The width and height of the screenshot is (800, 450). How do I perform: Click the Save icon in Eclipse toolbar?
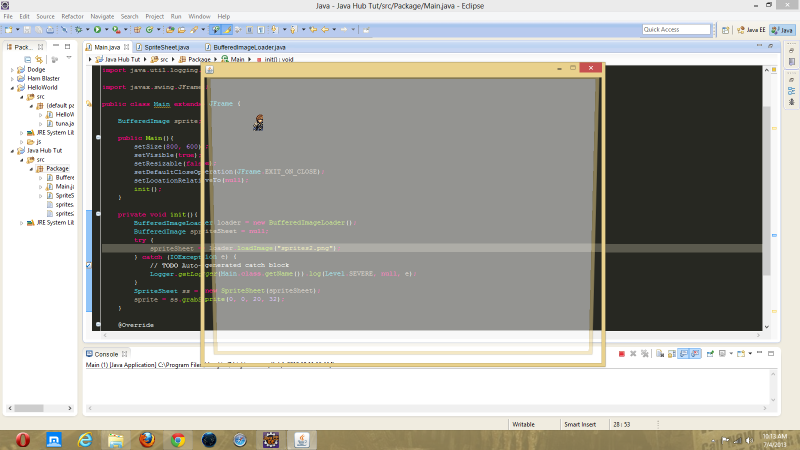27,30
